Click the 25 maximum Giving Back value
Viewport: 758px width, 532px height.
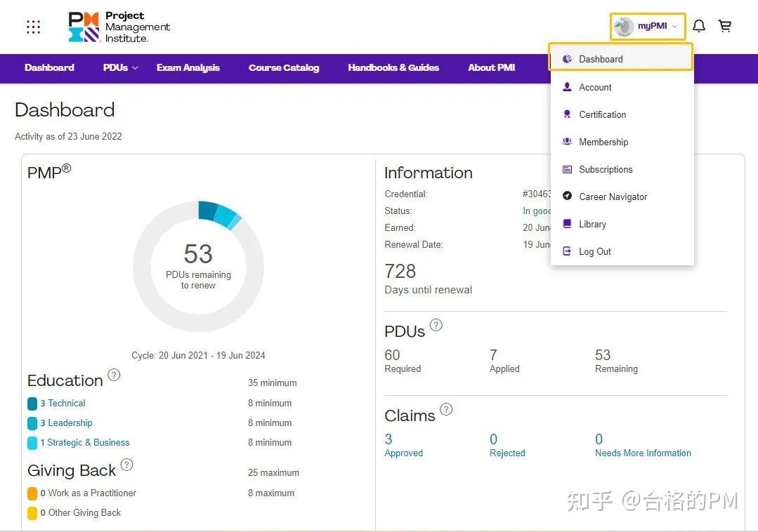pyautogui.click(x=273, y=472)
